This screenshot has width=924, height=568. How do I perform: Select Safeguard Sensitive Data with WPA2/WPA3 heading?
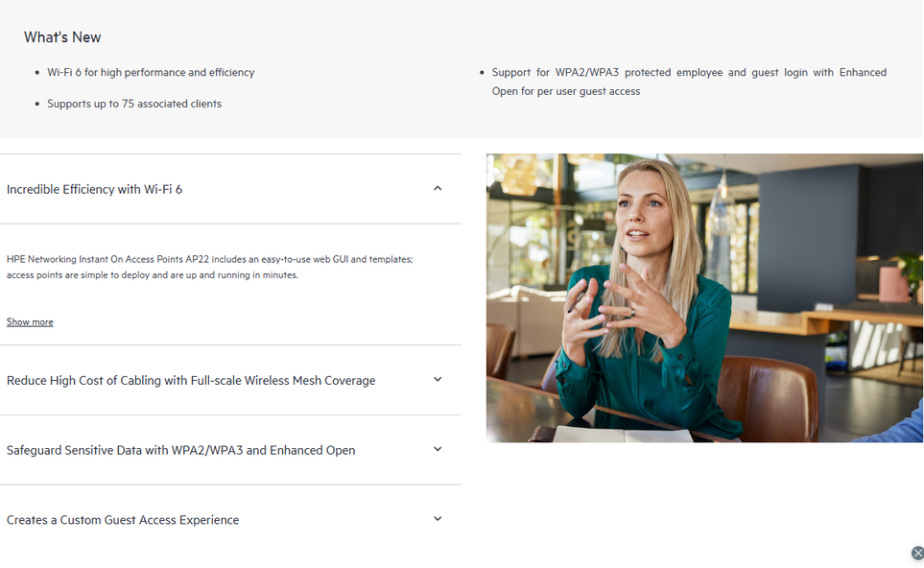pyautogui.click(x=181, y=450)
